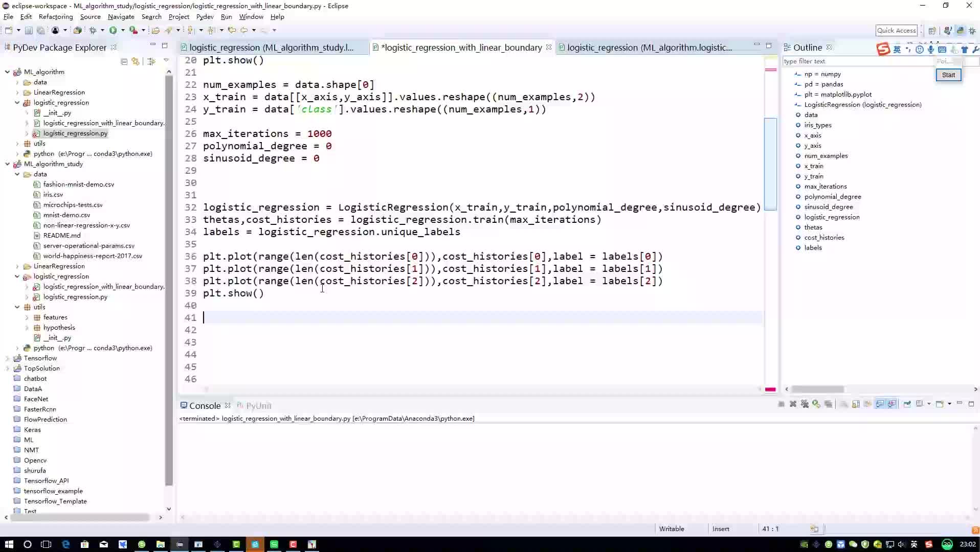The image size is (980, 552).
Task: Select cost_histories in the Outline
Action: (824, 238)
